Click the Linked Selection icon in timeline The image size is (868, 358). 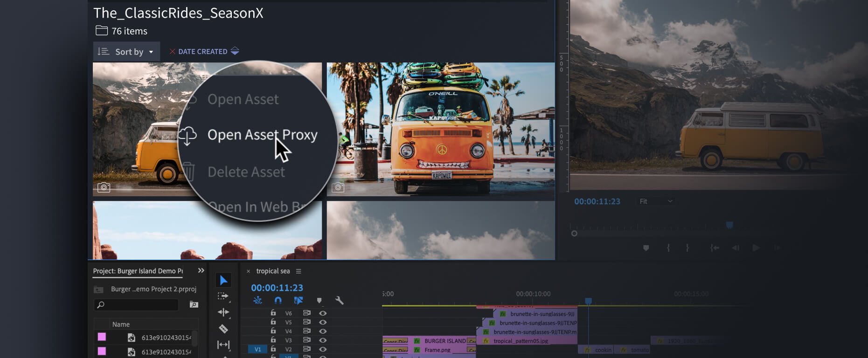[299, 301]
